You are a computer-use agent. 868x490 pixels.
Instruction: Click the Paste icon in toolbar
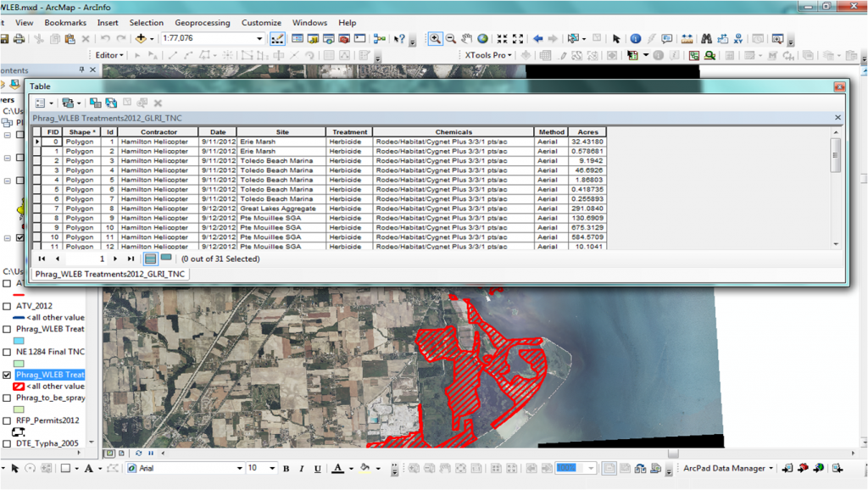pos(70,38)
